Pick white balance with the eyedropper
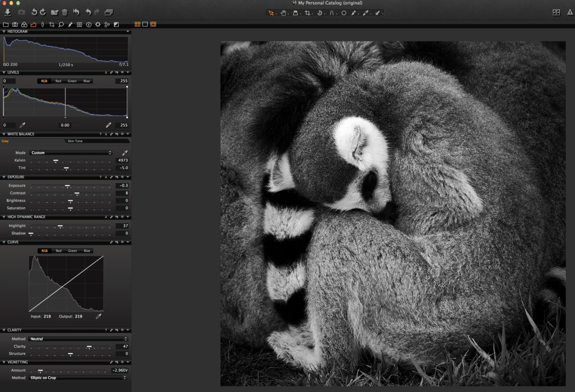The width and height of the screenshot is (575, 392). point(124,153)
